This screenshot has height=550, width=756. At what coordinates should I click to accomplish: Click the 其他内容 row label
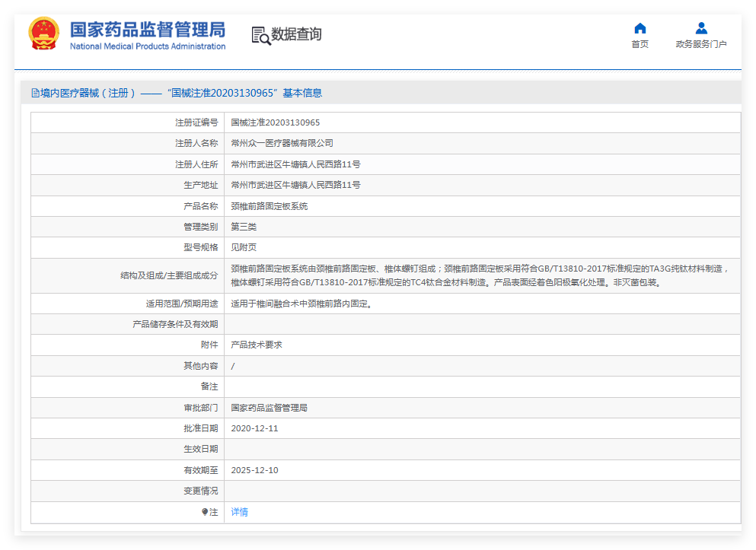[200, 366]
